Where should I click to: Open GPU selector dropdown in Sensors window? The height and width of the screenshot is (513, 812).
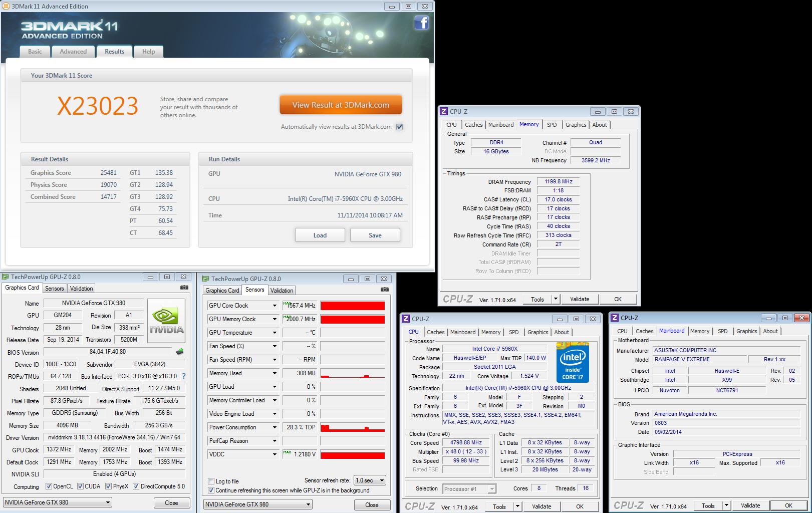pos(258,504)
